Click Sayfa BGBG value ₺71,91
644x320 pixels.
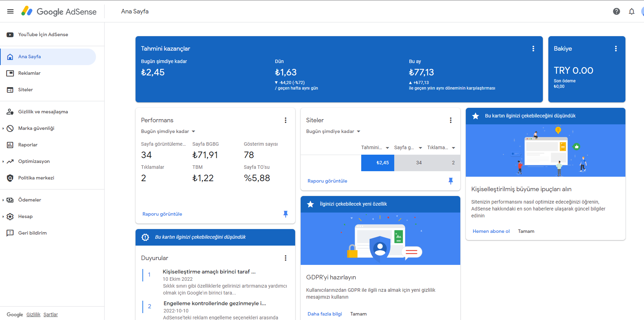tap(205, 155)
